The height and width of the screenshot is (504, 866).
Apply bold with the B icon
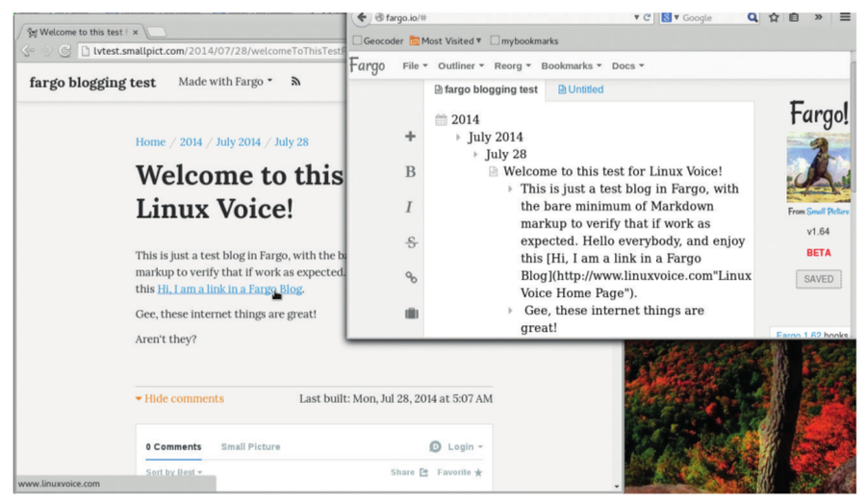(x=410, y=171)
